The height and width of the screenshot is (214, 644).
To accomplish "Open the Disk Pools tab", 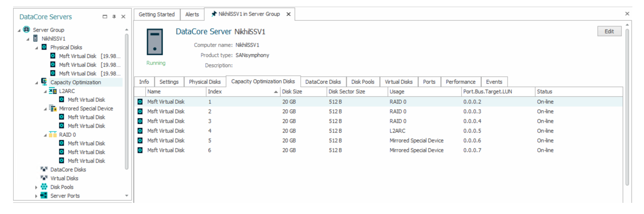I will [363, 82].
